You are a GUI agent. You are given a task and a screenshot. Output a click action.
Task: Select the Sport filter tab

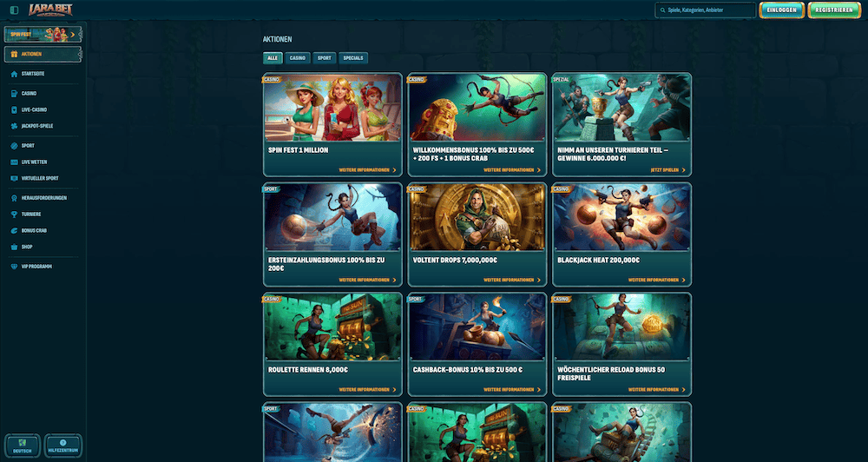324,58
